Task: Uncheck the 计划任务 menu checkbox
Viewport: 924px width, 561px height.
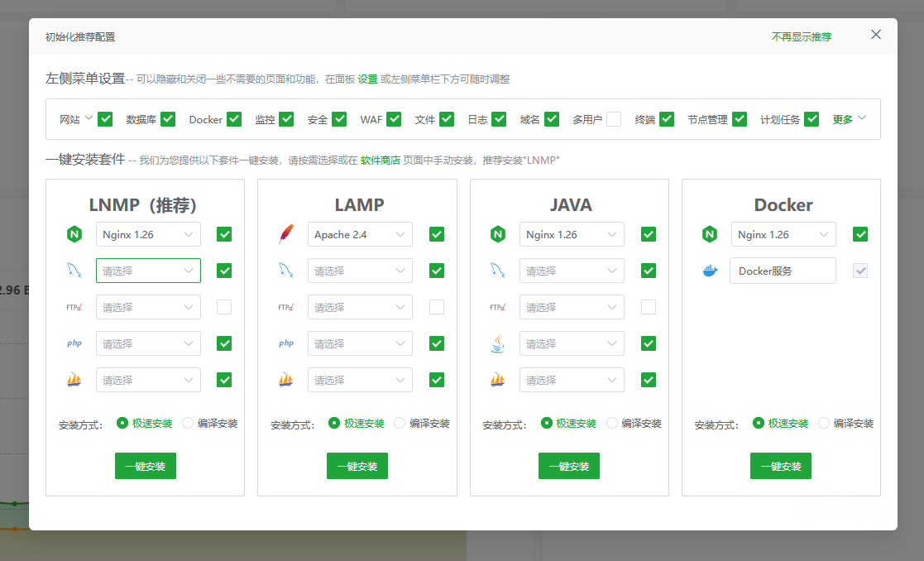Action: coord(811,119)
